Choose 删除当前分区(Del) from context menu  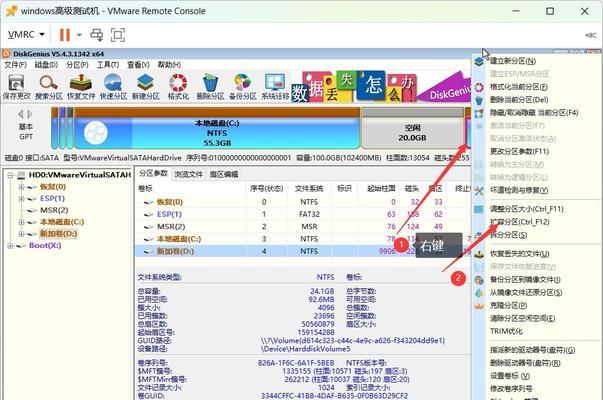point(519,100)
